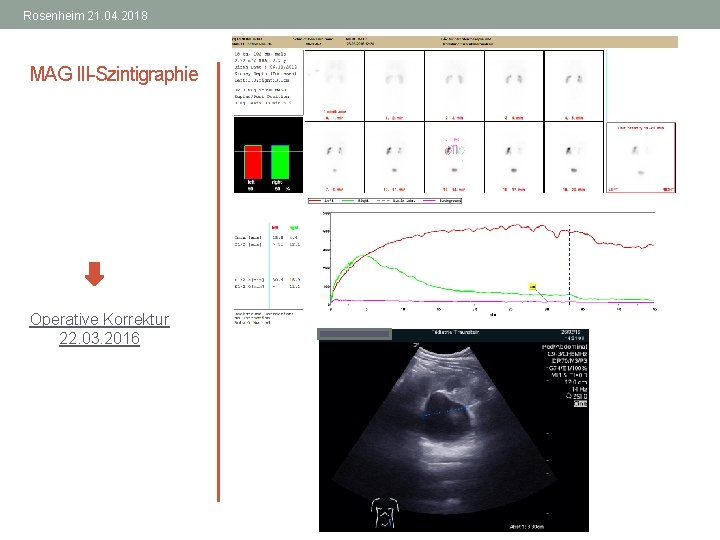Click the yellow marker on the renogram
720x540 pixels.
533,287
